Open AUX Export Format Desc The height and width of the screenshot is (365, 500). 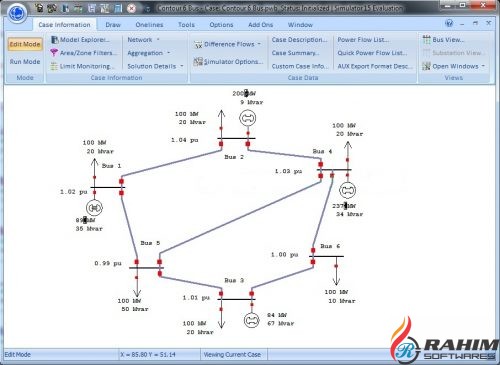375,66
